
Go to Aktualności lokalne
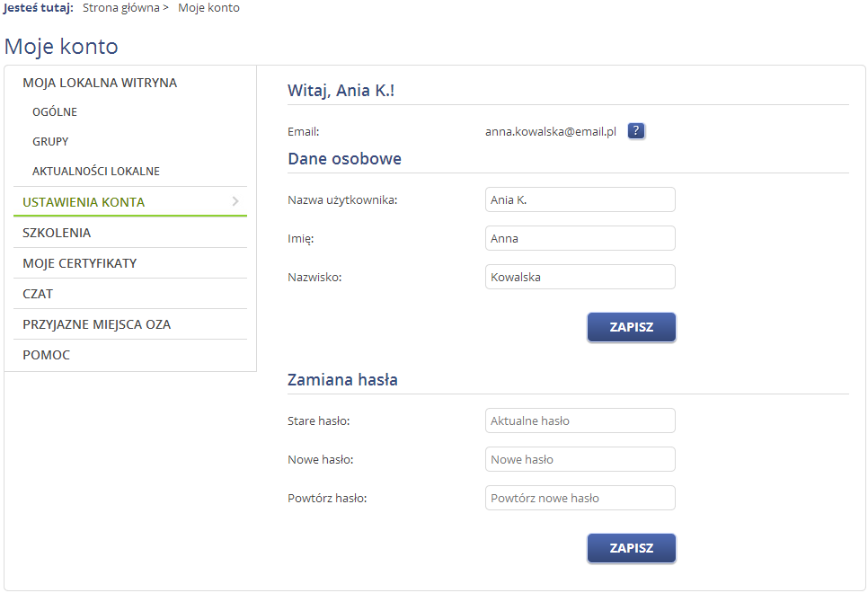pyautogui.click(x=96, y=171)
